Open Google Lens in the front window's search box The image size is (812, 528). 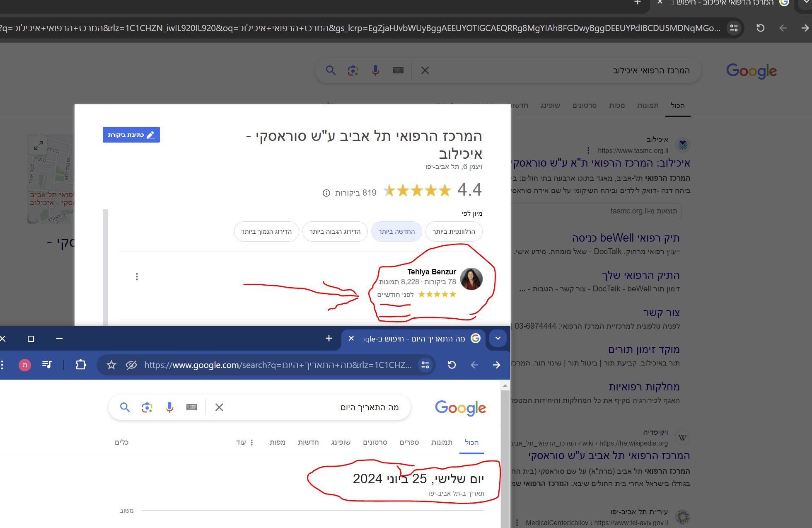[x=147, y=407]
